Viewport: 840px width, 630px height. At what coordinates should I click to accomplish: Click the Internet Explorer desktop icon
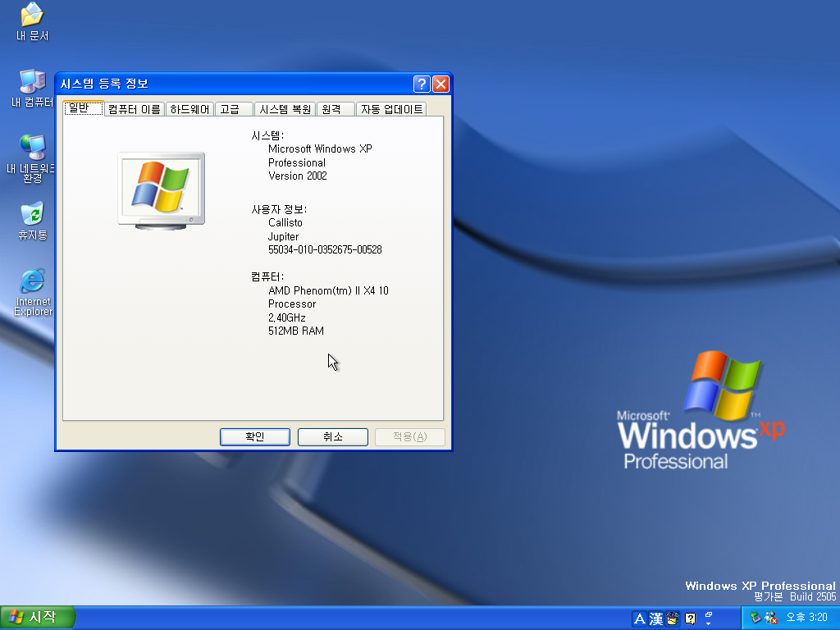pos(32,281)
